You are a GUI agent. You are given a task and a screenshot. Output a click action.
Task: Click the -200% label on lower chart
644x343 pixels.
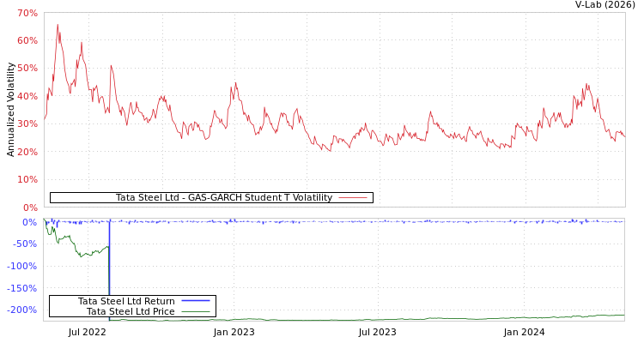(21, 310)
